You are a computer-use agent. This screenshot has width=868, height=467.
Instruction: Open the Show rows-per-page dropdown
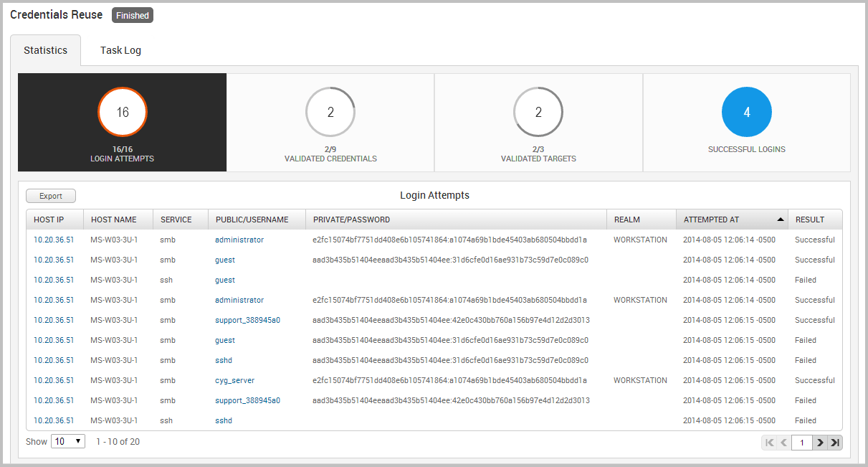(68, 441)
